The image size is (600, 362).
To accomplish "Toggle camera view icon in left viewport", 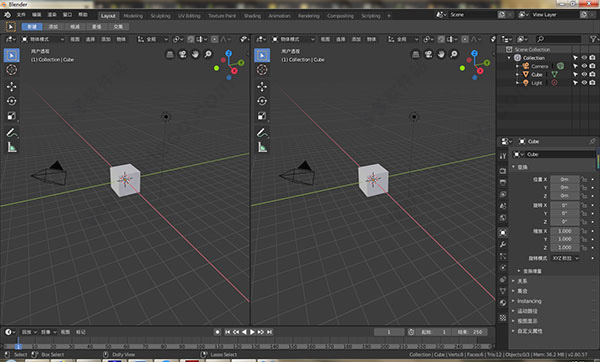I will [x=183, y=54].
